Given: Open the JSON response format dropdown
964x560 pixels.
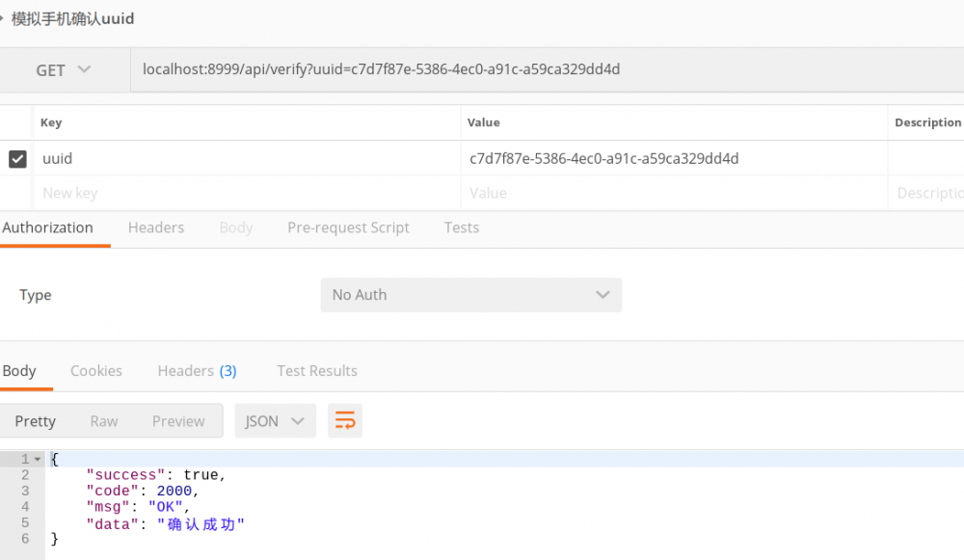Looking at the screenshot, I should (x=274, y=420).
